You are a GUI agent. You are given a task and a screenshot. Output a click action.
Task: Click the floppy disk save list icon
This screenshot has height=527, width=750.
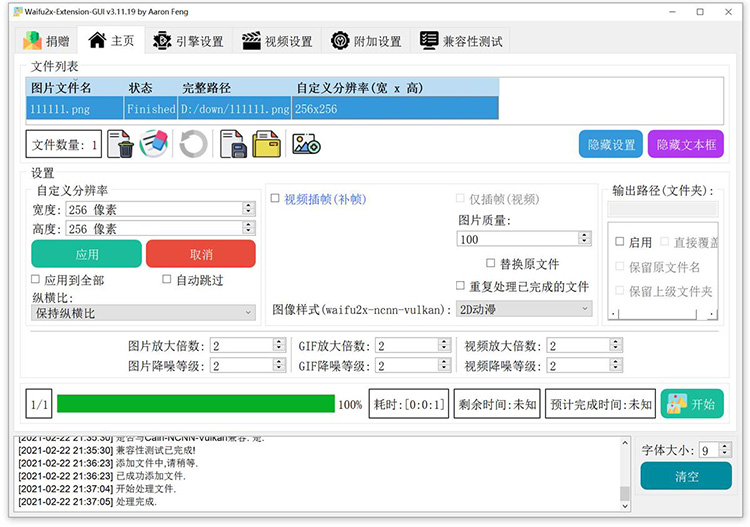click(x=233, y=145)
